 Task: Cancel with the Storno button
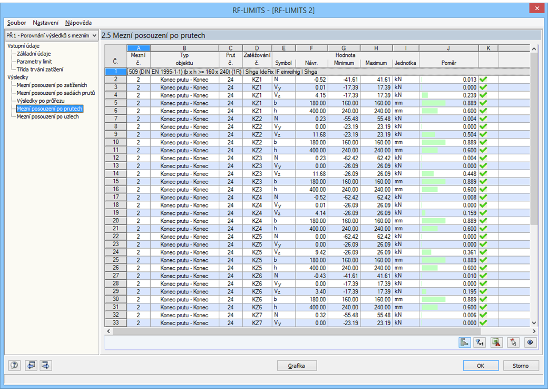pyautogui.click(x=521, y=366)
